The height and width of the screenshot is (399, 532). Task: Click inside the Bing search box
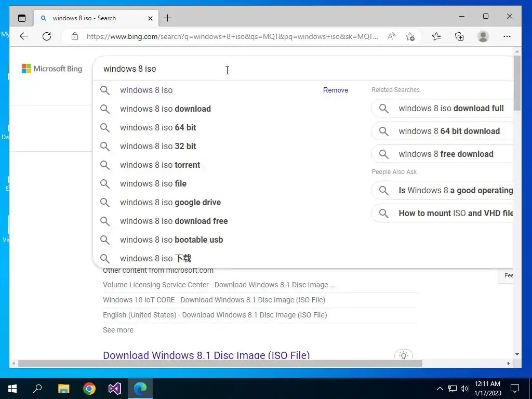pos(302,69)
